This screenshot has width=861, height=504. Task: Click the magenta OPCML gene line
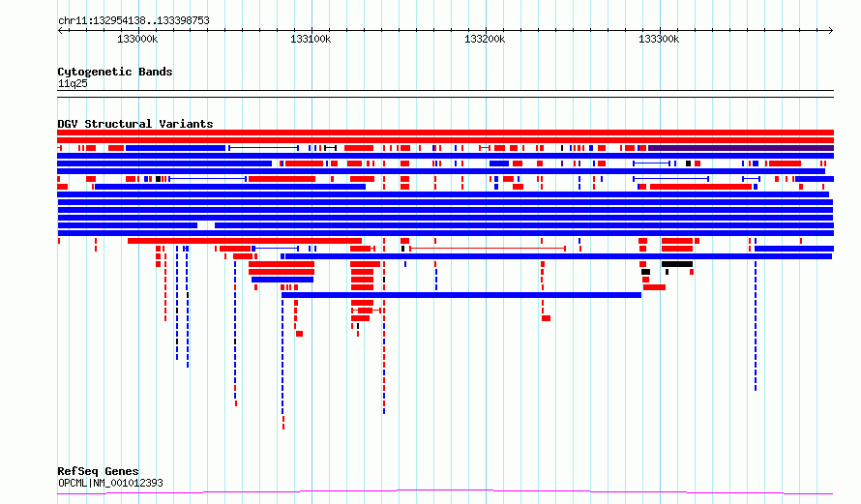point(445,491)
